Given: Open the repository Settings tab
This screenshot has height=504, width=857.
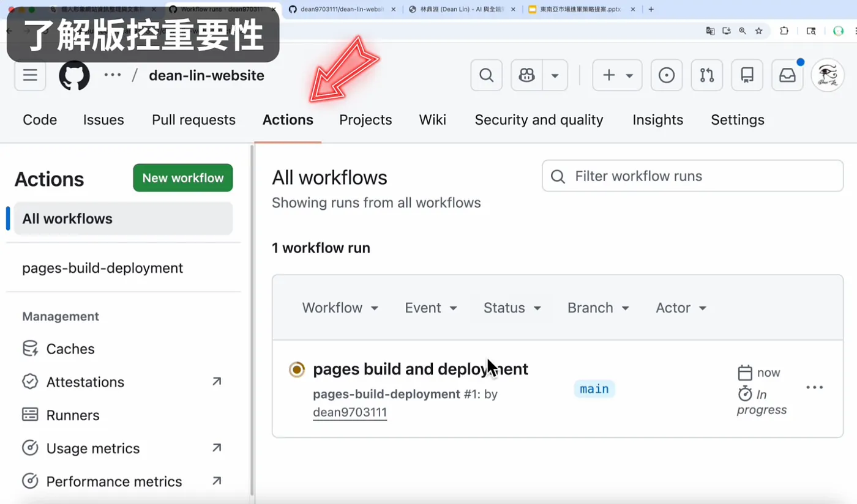Looking at the screenshot, I should tap(737, 120).
